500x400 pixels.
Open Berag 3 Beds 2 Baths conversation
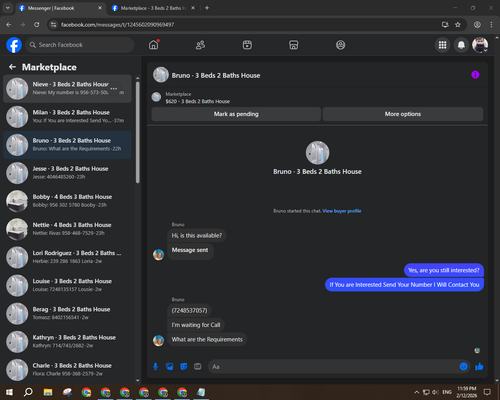point(67,313)
